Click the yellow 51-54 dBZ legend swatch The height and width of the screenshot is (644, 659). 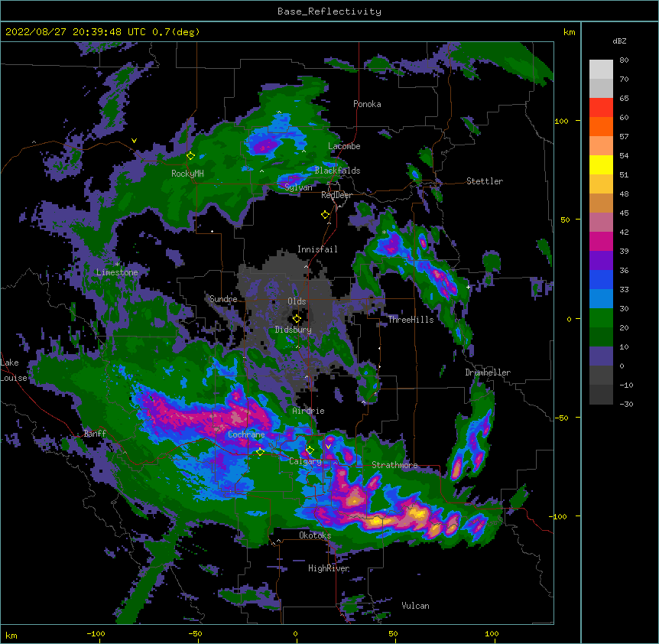[x=601, y=164]
